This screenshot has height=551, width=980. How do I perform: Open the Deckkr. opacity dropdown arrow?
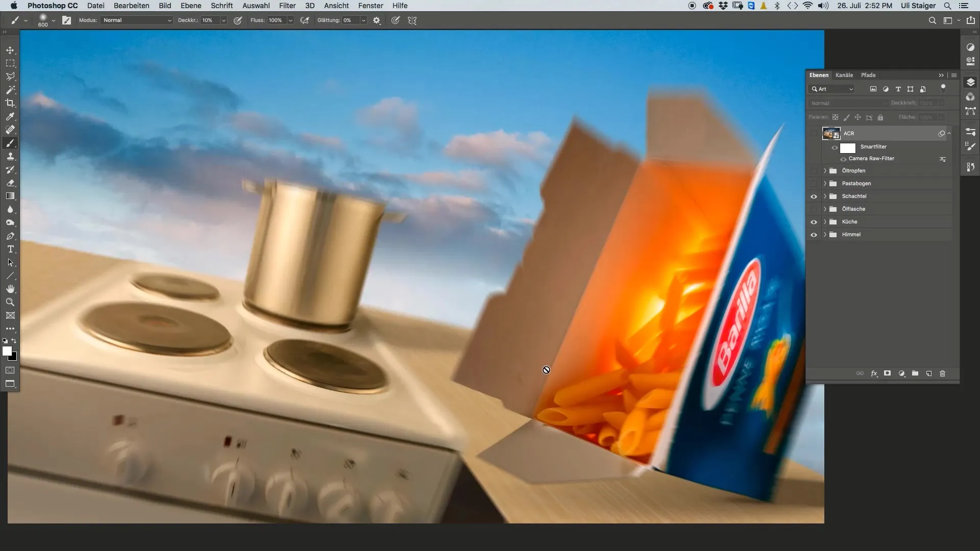(x=224, y=20)
